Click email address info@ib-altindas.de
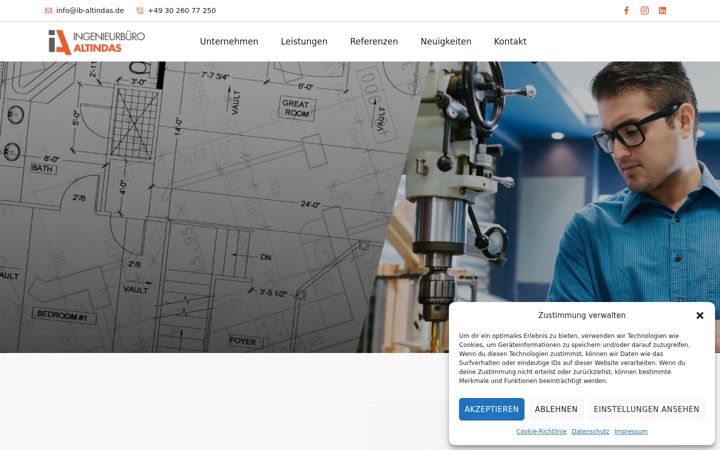The width and height of the screenshot is (720, 450). 90,11
